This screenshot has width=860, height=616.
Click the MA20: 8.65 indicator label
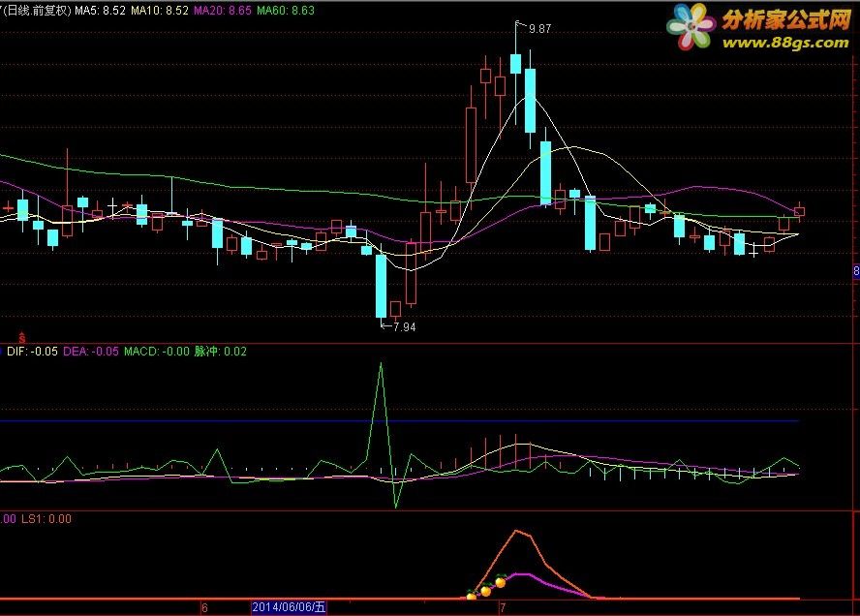(223, 11)
